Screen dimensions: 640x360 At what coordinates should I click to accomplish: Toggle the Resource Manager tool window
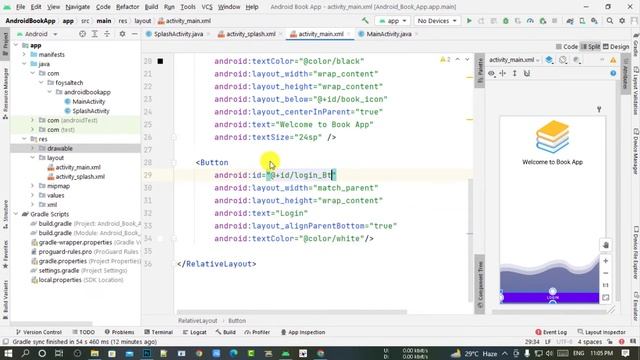(x=5, y=93)
